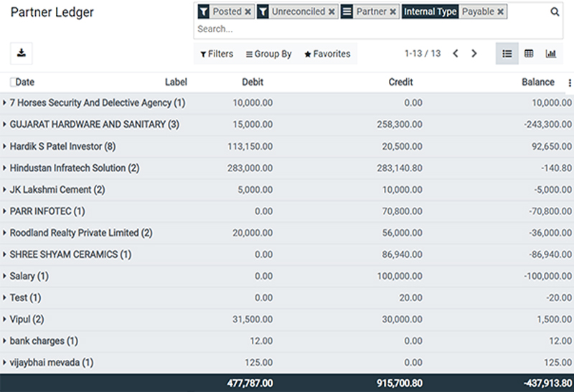Open the Filters dropdown menu
This screenshot has width=574, height=392.
point(217,54)
